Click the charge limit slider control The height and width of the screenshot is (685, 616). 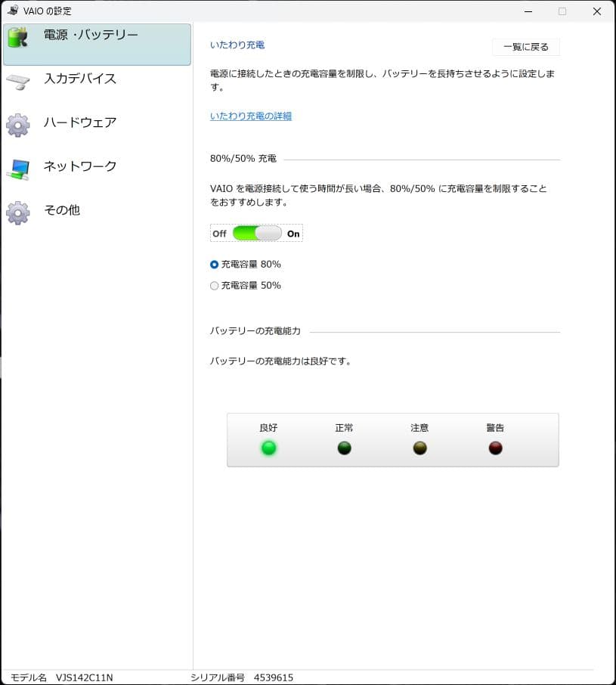(x=255, y=233)
